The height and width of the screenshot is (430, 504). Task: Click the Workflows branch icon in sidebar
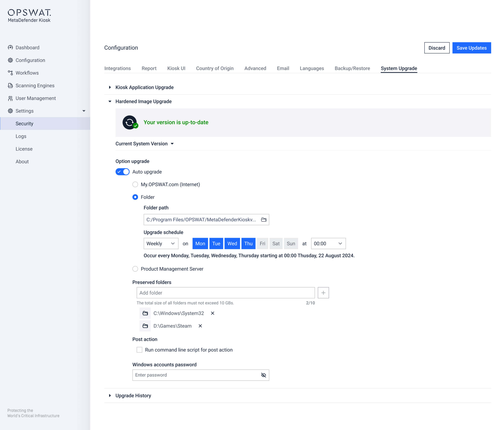click(10, 73)
